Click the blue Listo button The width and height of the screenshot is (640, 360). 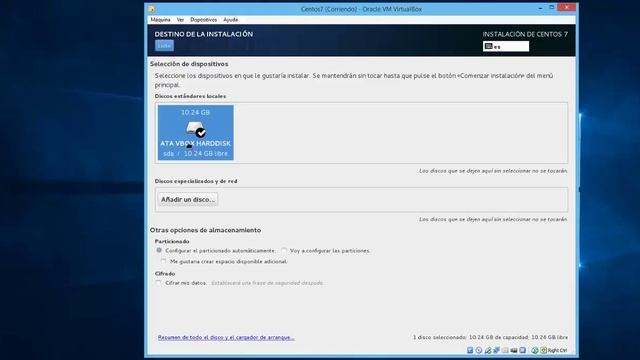(x=164, y=46)
